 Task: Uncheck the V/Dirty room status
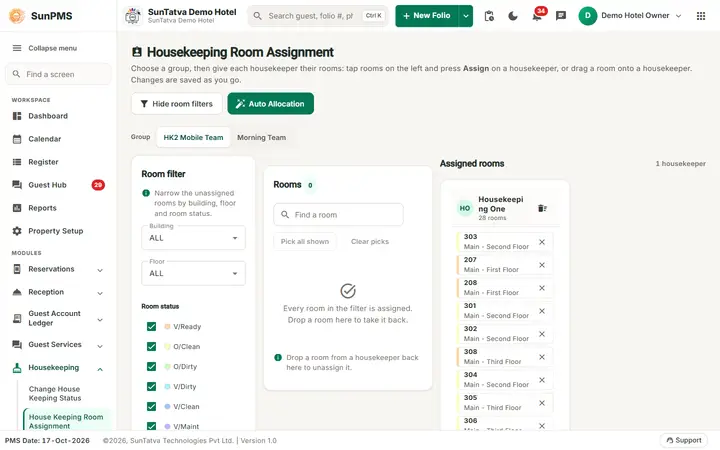pyautogui.click(x=151, y=387)
